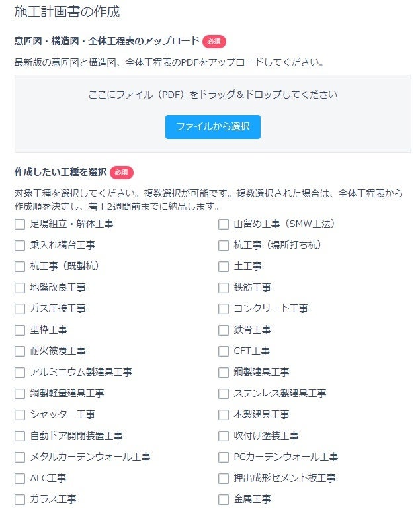Select the 土工事 checkbox

[x=224, y=267]
